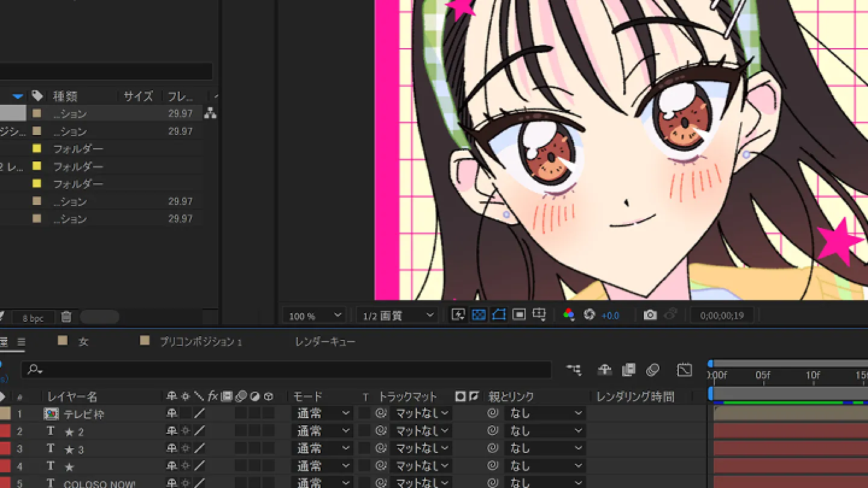The image size is (868, 488).
Task: Click the Project panel search field
Action: click(x=106, y=71)
